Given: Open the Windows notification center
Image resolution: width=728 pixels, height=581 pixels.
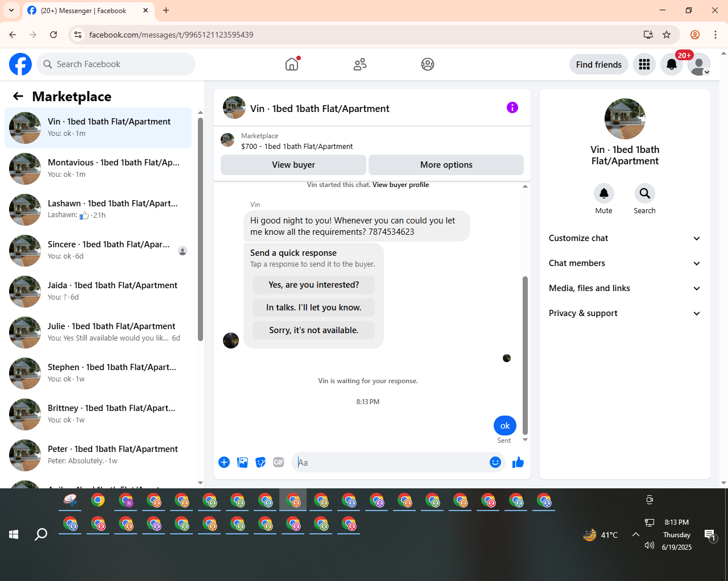Looking at the screenshot, I should (710, 534).
